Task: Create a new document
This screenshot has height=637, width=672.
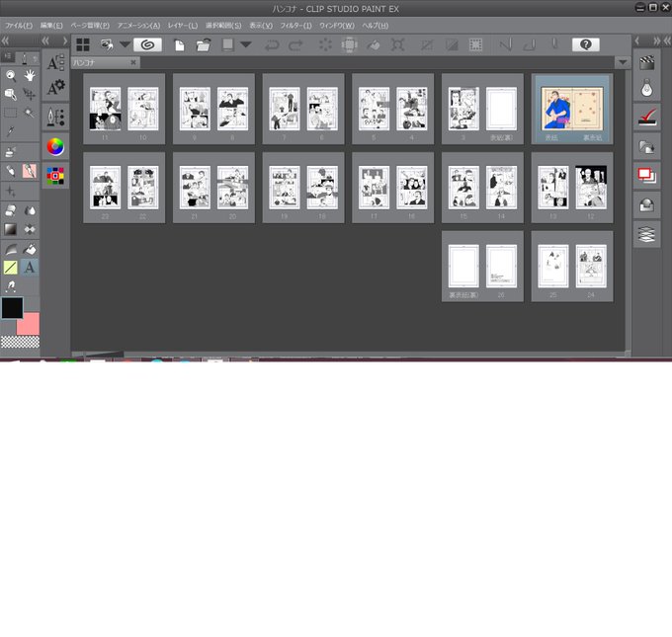Action: click(x=179, y=45)
